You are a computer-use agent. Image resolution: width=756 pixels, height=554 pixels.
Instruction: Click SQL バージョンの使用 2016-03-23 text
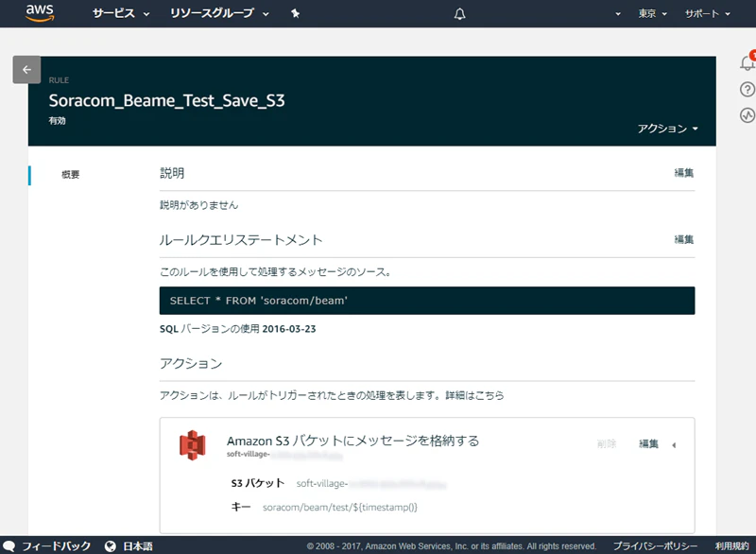click(238, 329)
